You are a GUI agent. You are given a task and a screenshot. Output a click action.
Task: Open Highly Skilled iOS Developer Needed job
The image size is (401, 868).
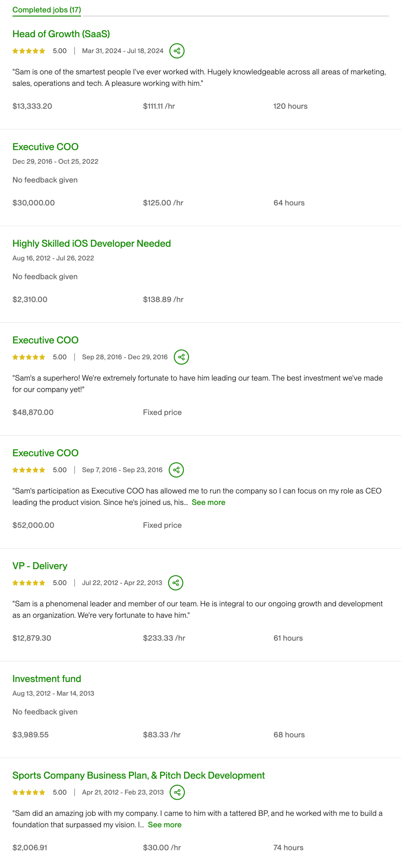point(91,243)
